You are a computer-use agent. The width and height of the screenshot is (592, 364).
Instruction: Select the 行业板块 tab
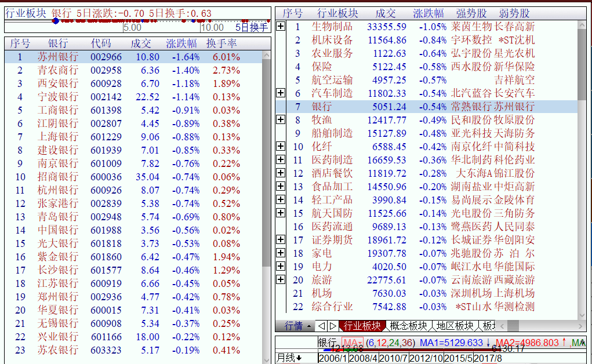(x=362, y=326)
